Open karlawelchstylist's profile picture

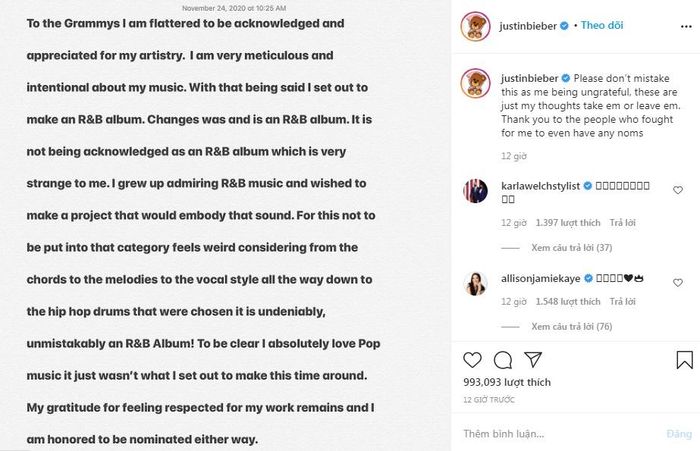click(475, 191)
